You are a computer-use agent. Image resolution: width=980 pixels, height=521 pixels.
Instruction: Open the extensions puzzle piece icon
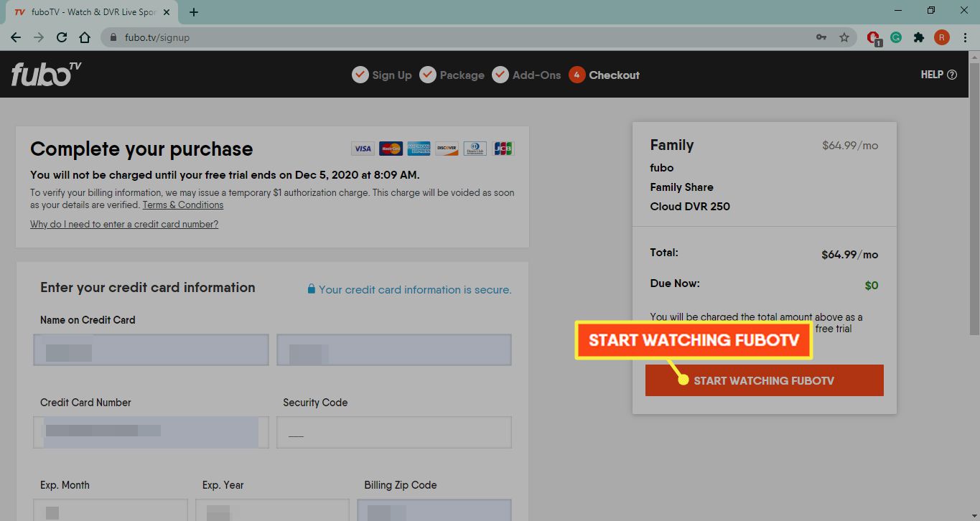point(919,37)
